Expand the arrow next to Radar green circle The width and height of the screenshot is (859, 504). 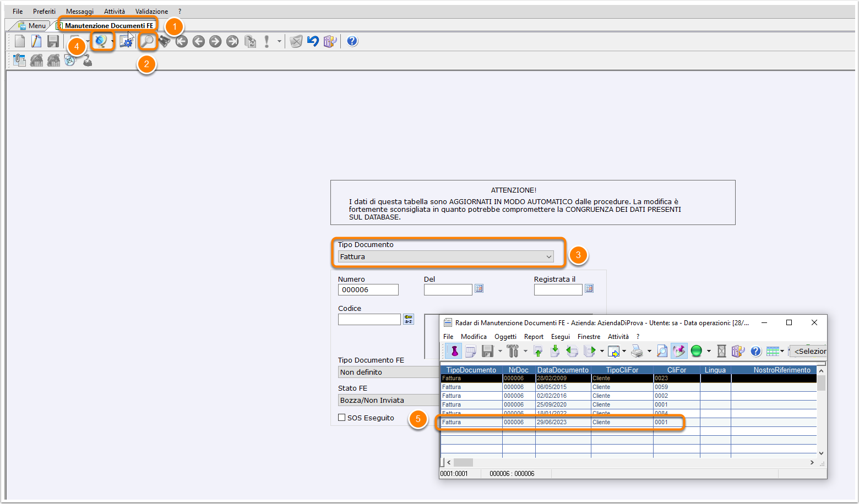(x=709, y=352)
